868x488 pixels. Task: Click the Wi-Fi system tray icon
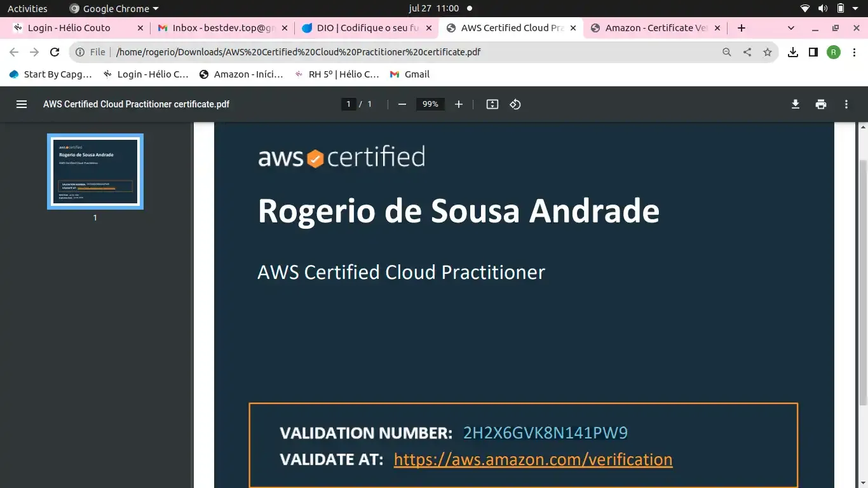coord(805,8)
